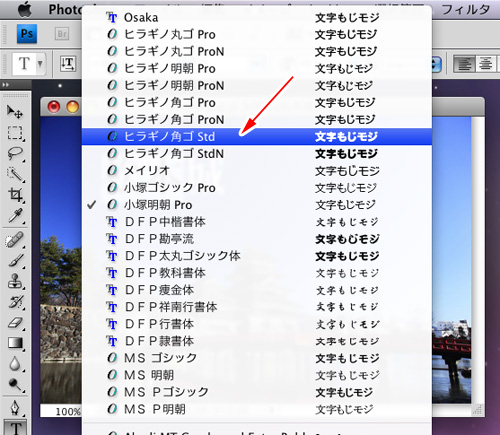The image size is (500, 435).
Task: Choose ヒラギノ角ゴ Pro font
Action: [257, 102]
